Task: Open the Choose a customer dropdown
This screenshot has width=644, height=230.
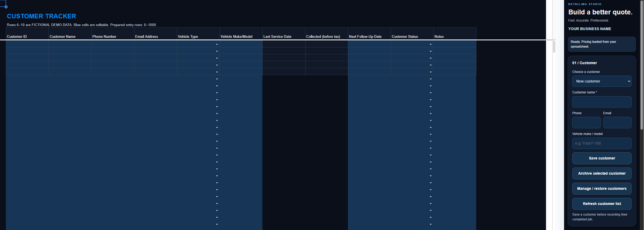Action: click(x=602, y=81)
